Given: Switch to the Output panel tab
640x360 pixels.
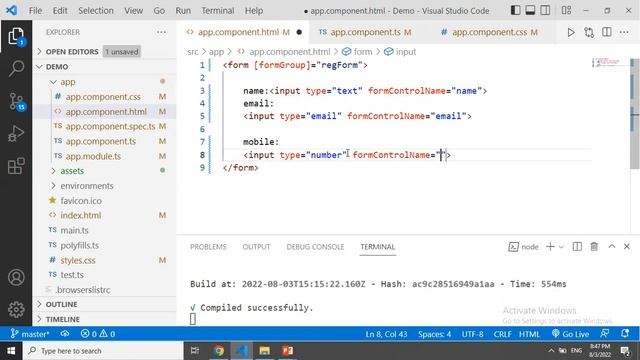Looking at the screenshot, I should click(256, 247).
